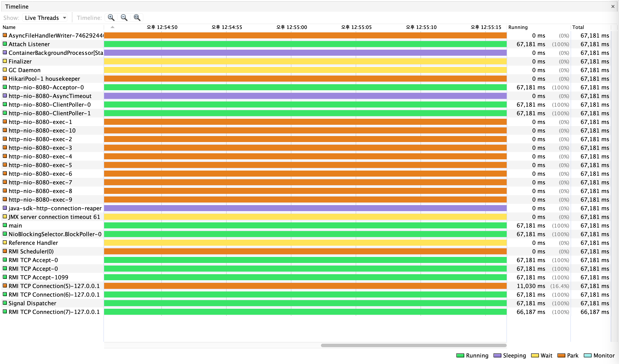Open the Live Threads dropdown
The height and width of the screenshot is (364, 619).
(45, 18)
